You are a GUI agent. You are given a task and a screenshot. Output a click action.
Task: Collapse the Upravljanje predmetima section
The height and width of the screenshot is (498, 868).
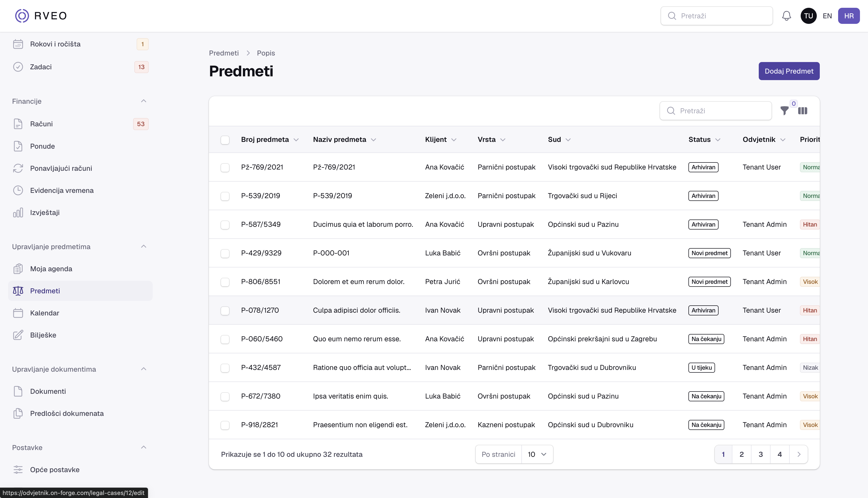click(x=144, y=246)
